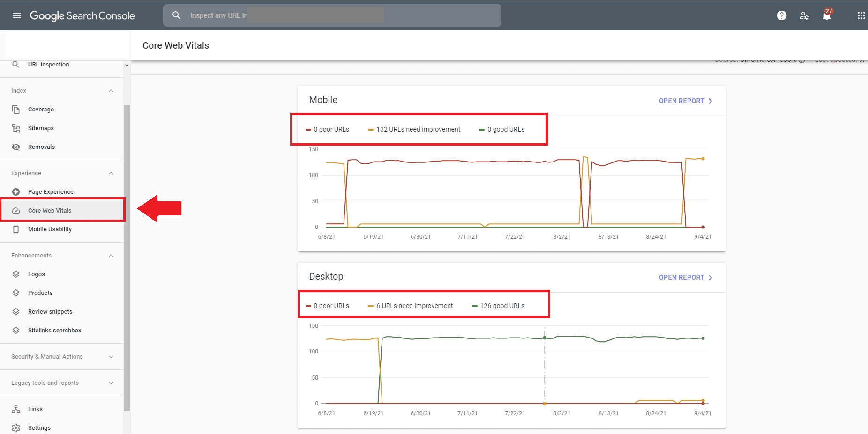The height and width of the screenshot is (434, 868).
Task: Expand Legacy tools and reports section
Action: point(111,383)
